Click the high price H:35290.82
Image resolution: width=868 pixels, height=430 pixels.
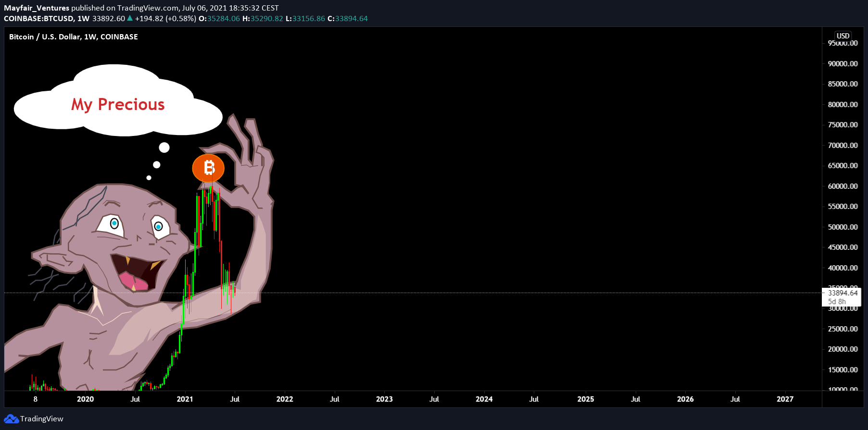tap(263, 18)
